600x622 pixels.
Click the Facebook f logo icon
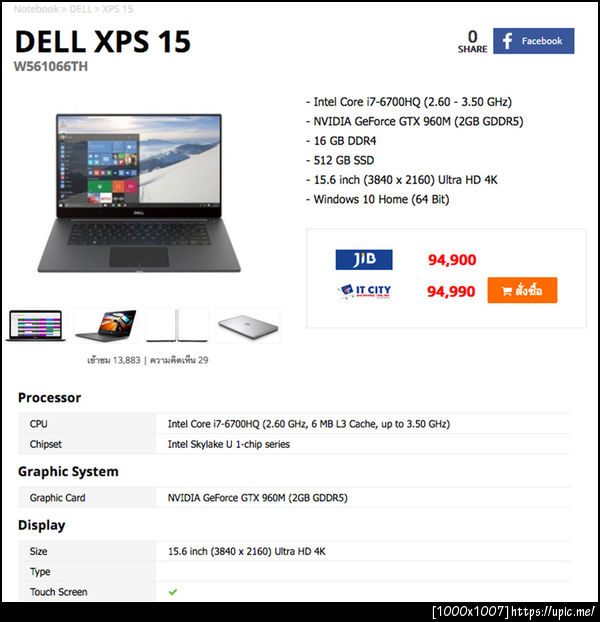[x=507, y=41]
